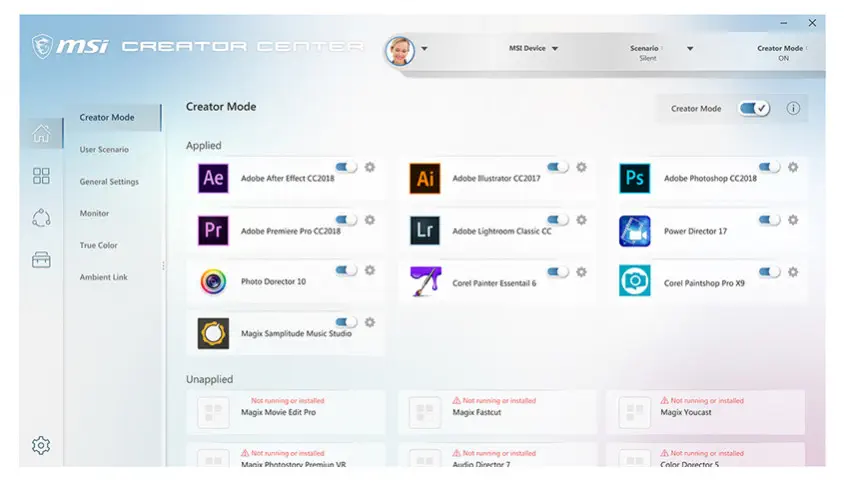Click the Magix Movie Edit Pro tile
The image size is (844, 481).
click(x=286, y=411)
